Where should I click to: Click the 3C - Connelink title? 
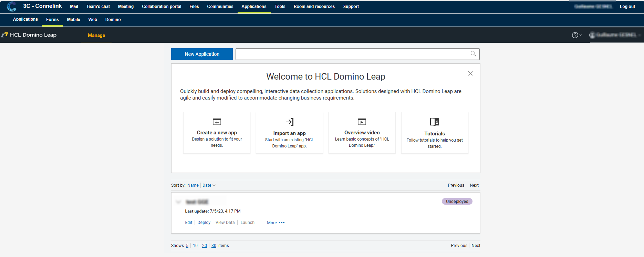(x=43, y=6)
